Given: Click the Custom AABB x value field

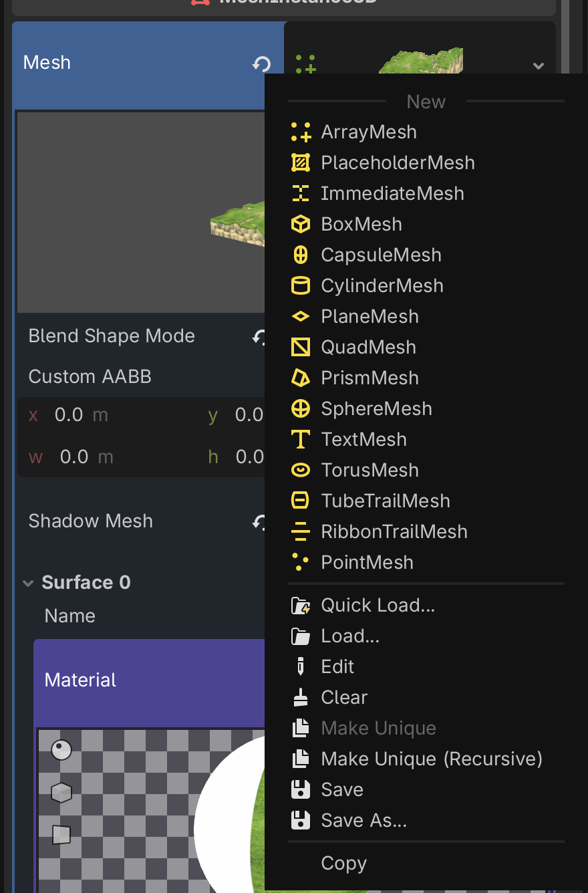Looking at the screenshot, I should tap(69, 415).
